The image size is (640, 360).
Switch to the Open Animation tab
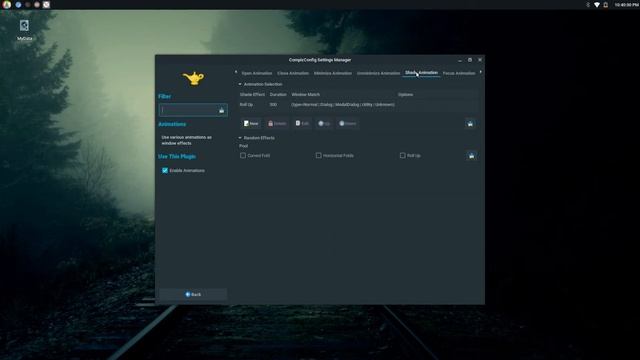pos(256,73)
